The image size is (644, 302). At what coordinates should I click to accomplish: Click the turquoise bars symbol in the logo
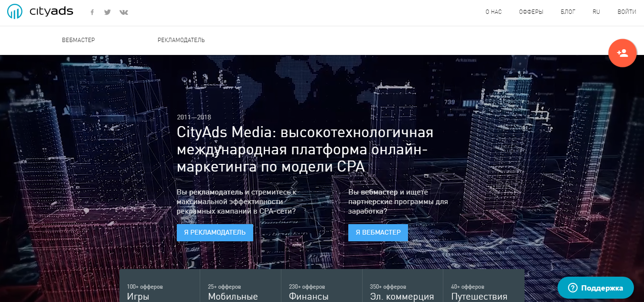[x=16, y=11]
